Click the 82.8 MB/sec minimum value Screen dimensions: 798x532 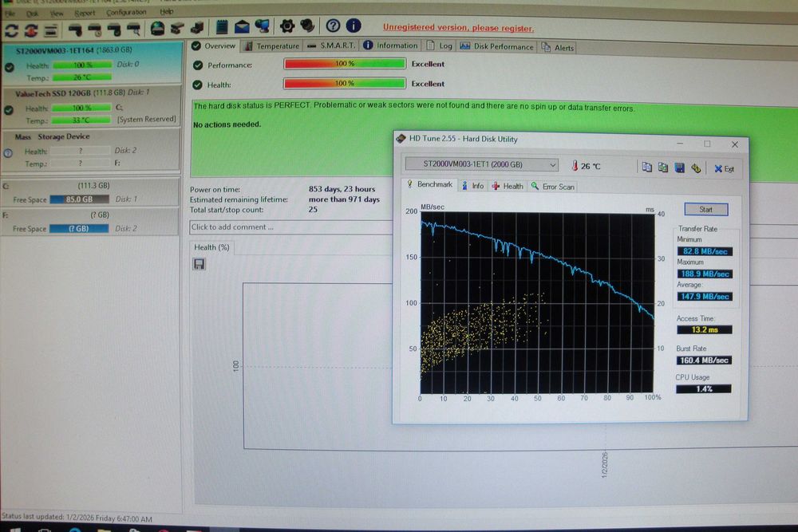(x=705, y=251)
